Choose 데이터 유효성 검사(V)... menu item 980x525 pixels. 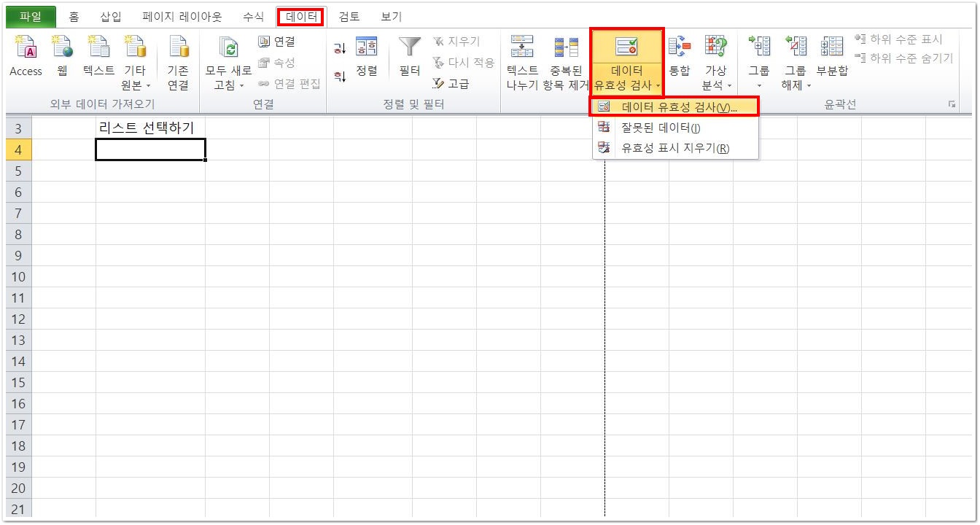pos(675,107)
